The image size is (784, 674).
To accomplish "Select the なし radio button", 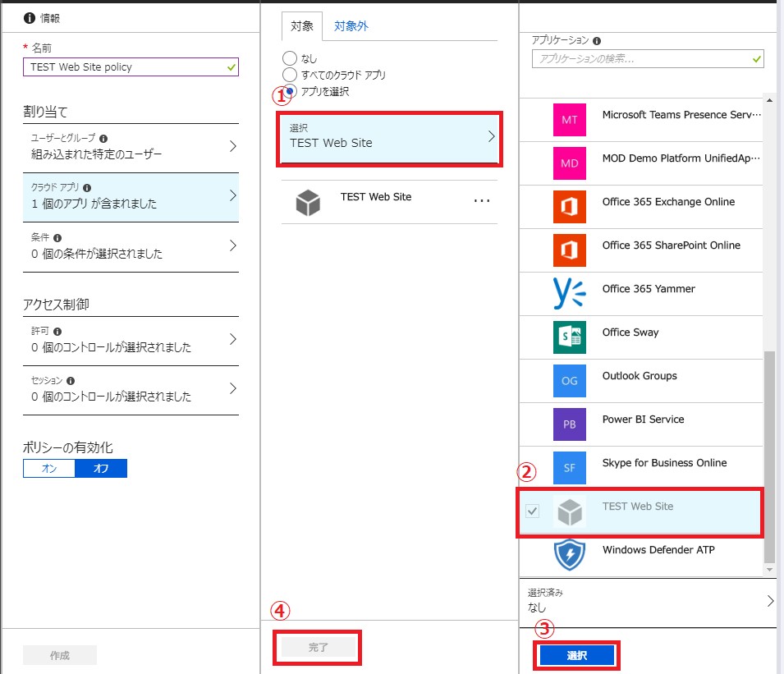I will [290, 58].
